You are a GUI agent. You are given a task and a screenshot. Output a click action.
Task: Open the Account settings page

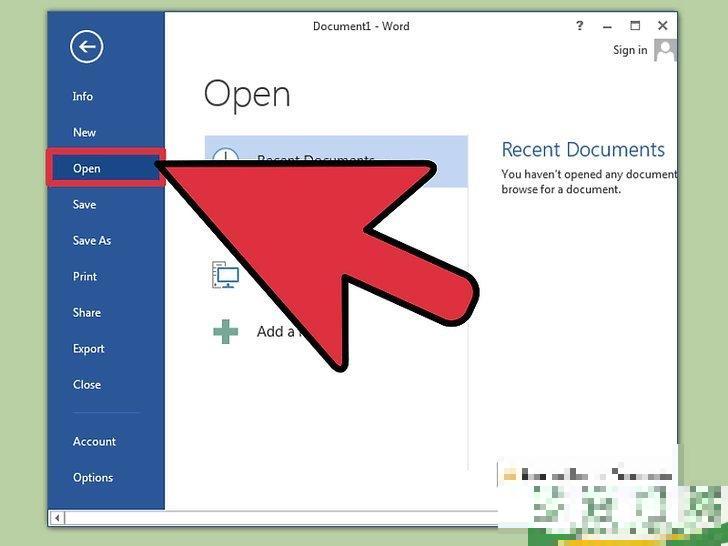click(95, 441)
